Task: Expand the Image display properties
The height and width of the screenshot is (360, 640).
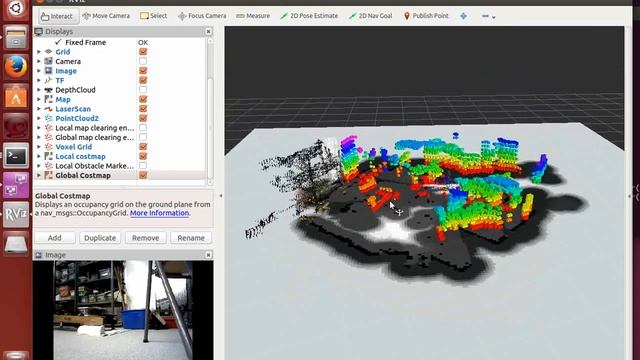Action: click(x=39, y=71)
